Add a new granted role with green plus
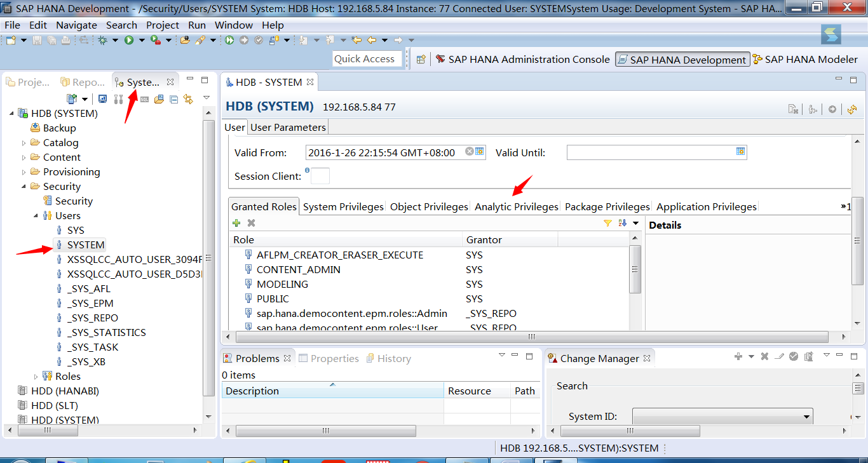This screenshot has width=868, height=463. click(x=236, y=223)
